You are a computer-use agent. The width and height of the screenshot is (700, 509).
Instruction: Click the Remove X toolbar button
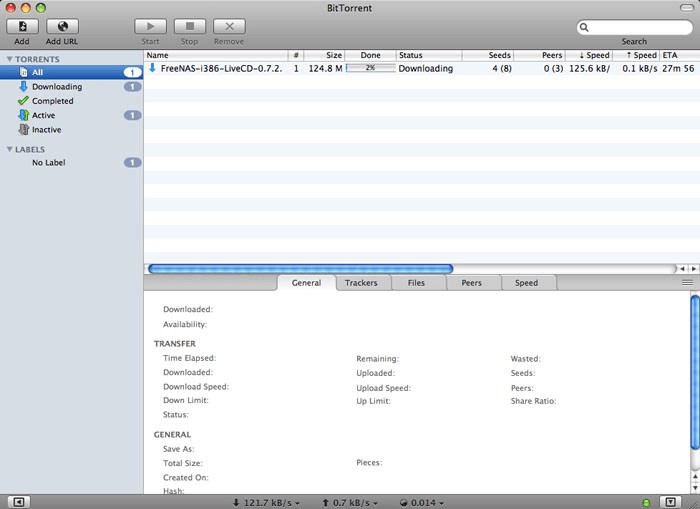point(229,26)
